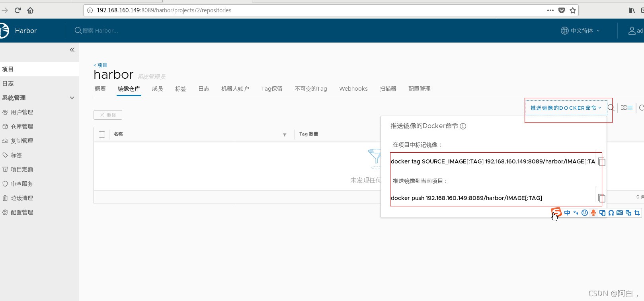Go back via < 项目 link
The image size is (644, 301).
click(x=100, y=65)
